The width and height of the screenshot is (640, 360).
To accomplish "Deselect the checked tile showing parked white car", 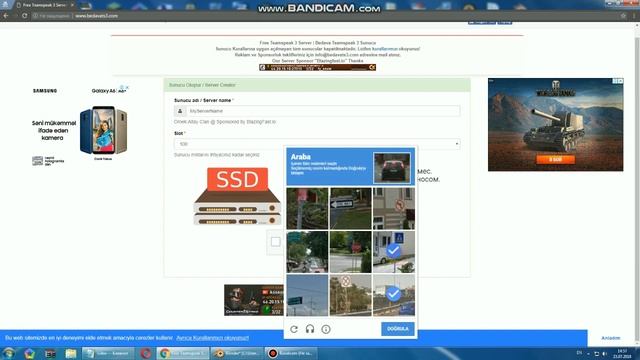I will pyautogui.click(x=394, y=252).
